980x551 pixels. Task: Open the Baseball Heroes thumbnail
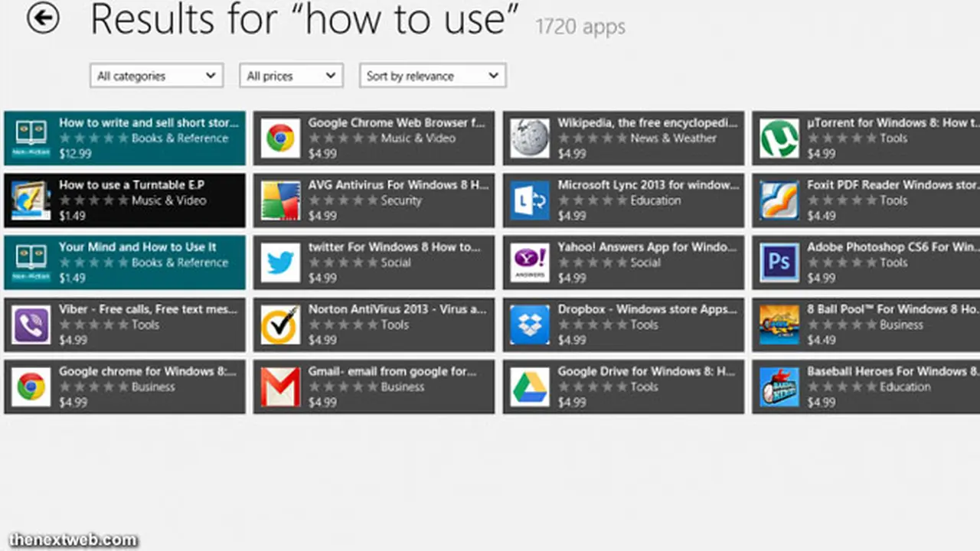(779, 386)
